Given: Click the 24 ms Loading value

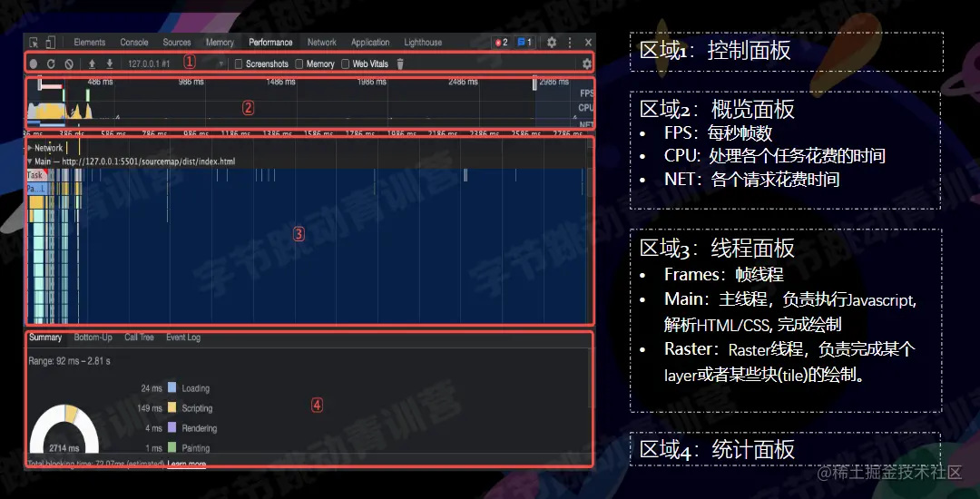Looking at the screenshot, I should (x=152, y=387).
